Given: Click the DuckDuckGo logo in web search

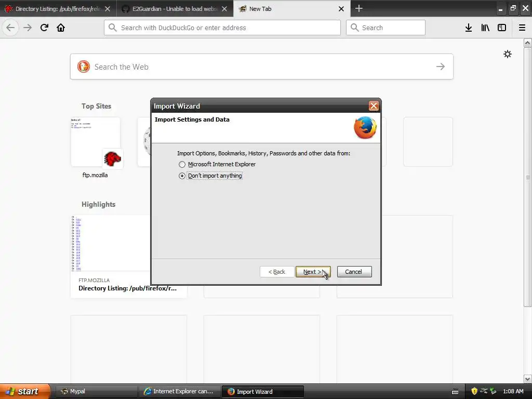Looking at the screenshot, I should [84, 66].
